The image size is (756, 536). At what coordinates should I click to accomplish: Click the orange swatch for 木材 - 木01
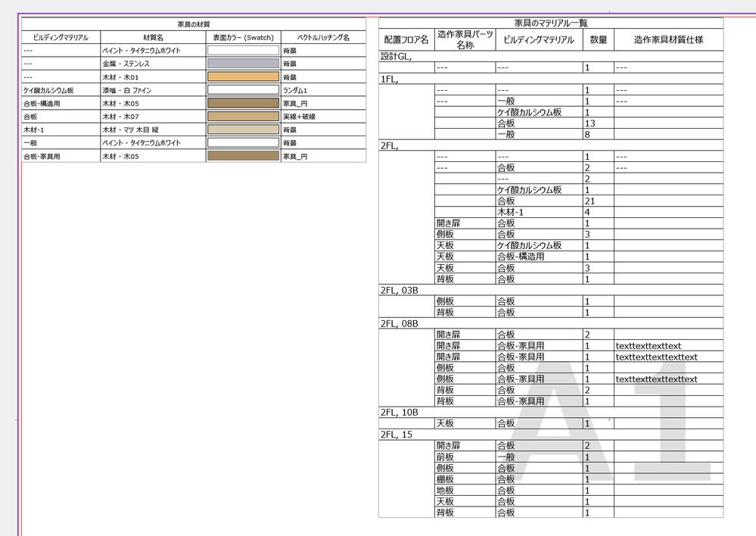tap(243, 76)
